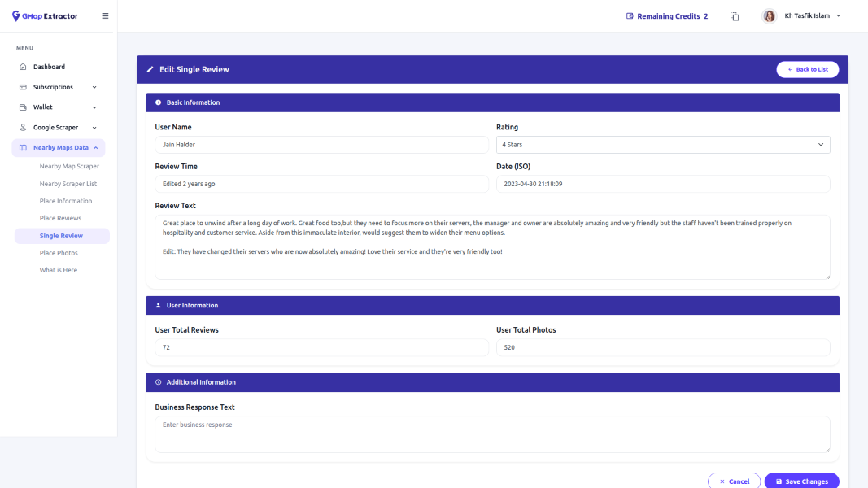Click the user profile avatar
The width and height of the screenshot is (868, 488).
click(x=769, y=16)
